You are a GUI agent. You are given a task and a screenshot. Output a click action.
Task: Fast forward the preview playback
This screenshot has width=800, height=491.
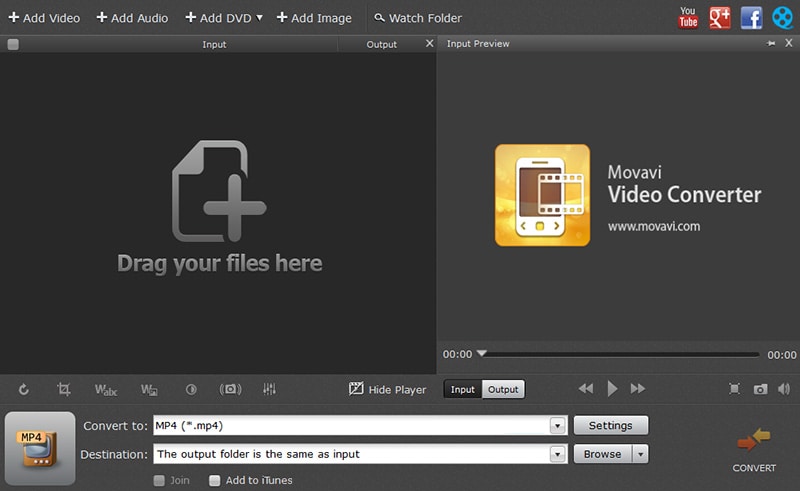[638, 389]
